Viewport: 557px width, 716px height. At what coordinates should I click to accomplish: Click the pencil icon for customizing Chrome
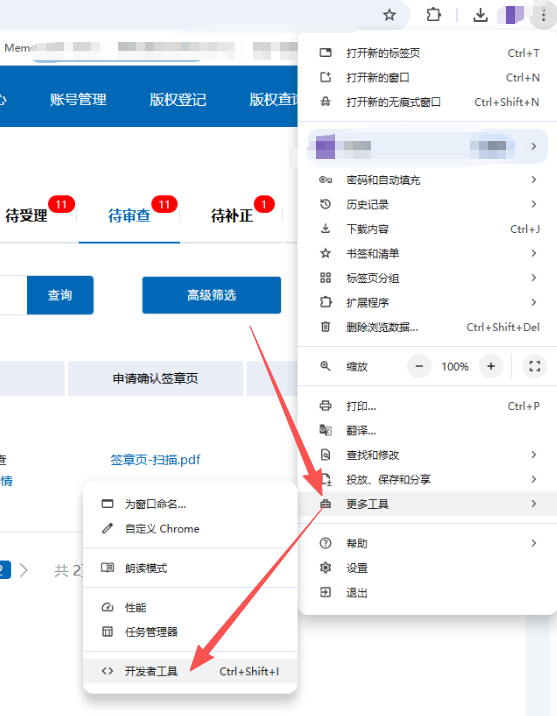click(x=107, y=528)
